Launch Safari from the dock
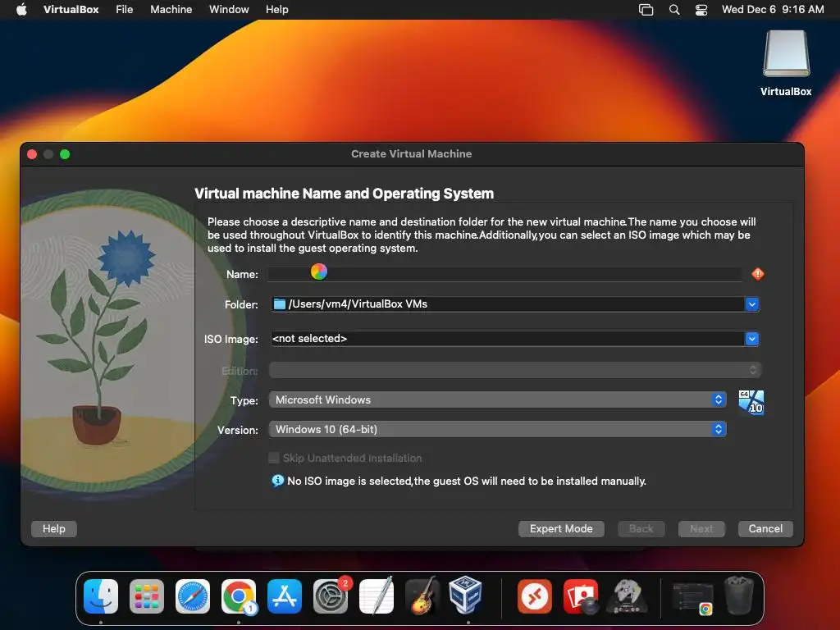Screen dimensions: 840x630 pos(193,596)
